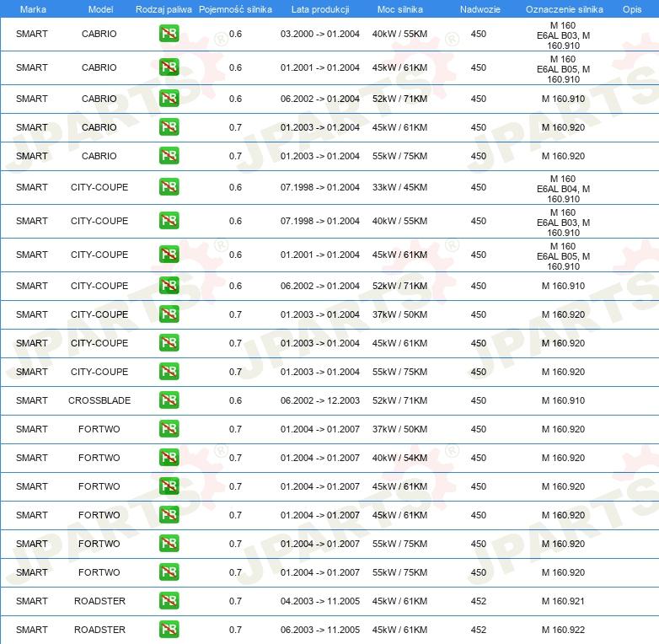Click engine code M 160.921
Viewport: 659px width, 644px height.
point(563,601)
